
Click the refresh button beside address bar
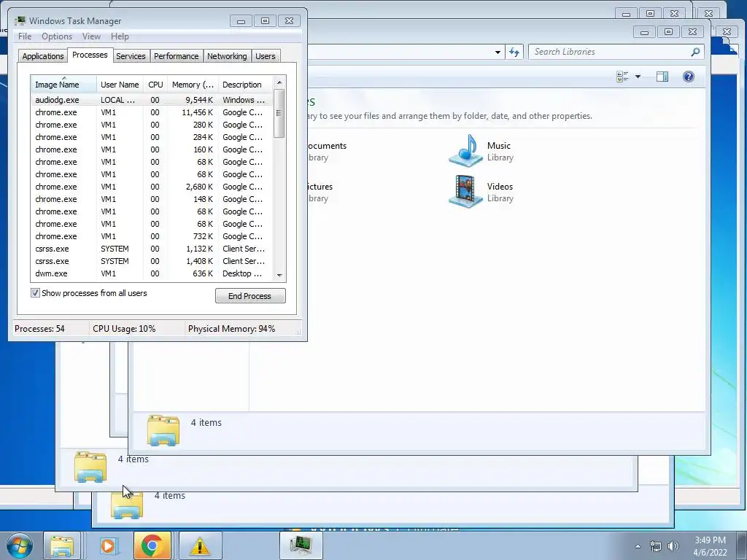point(514,52)
